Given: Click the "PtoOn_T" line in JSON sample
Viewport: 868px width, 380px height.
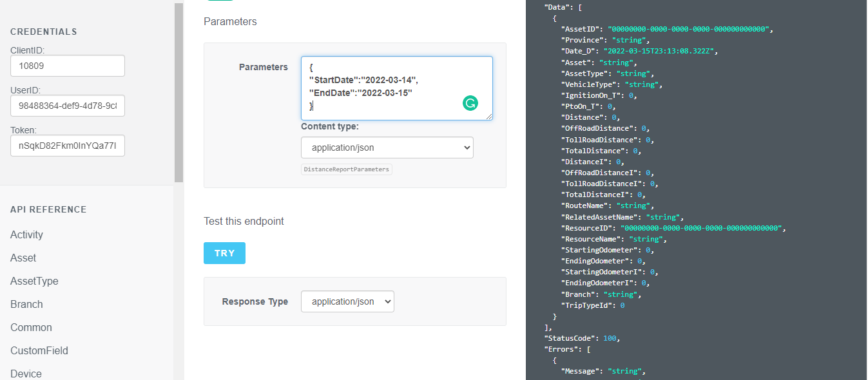Looking at the screenshot, I should pos(588,107).
